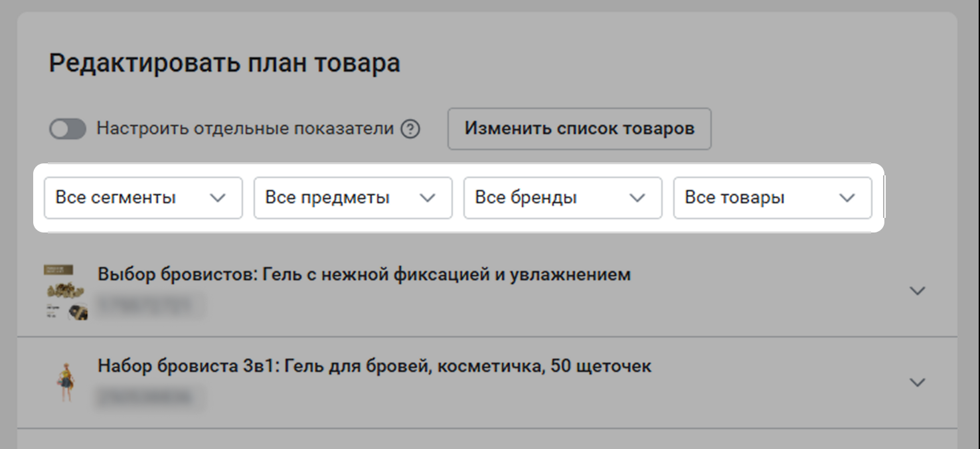
Task: Click the Выбор бровистов gel product thumbnail
Action: click(x=66, y=293)
